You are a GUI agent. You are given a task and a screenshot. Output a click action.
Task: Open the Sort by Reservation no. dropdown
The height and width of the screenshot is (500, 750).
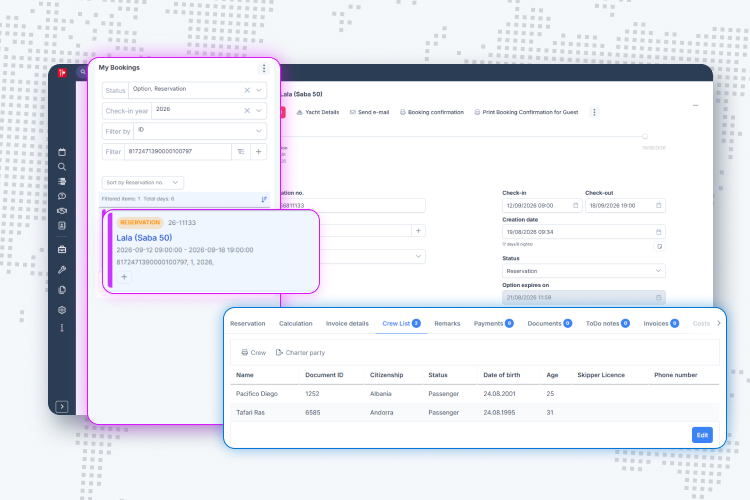(143, 182)
